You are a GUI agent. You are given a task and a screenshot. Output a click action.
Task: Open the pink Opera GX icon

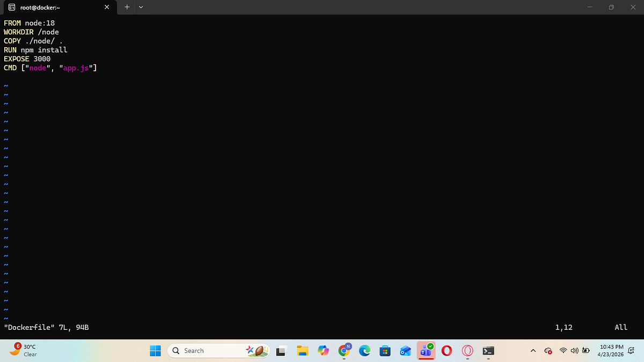point(467,351)
